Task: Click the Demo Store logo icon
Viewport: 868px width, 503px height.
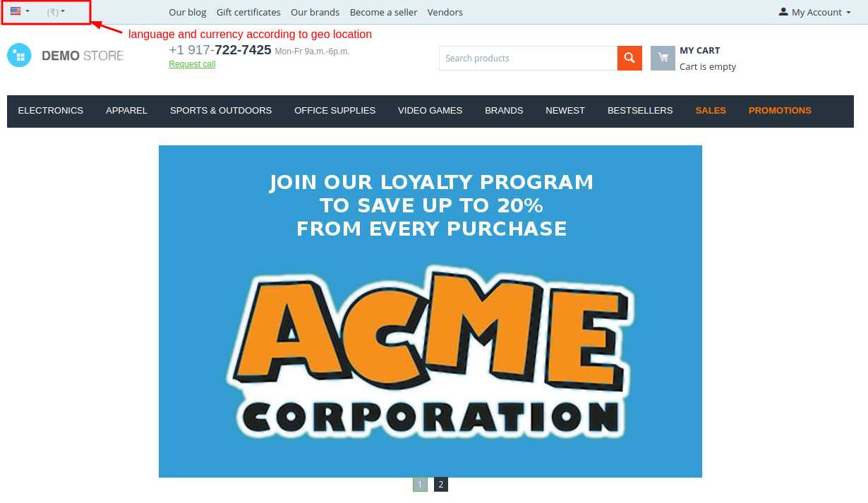Action: tap(19, 55)
